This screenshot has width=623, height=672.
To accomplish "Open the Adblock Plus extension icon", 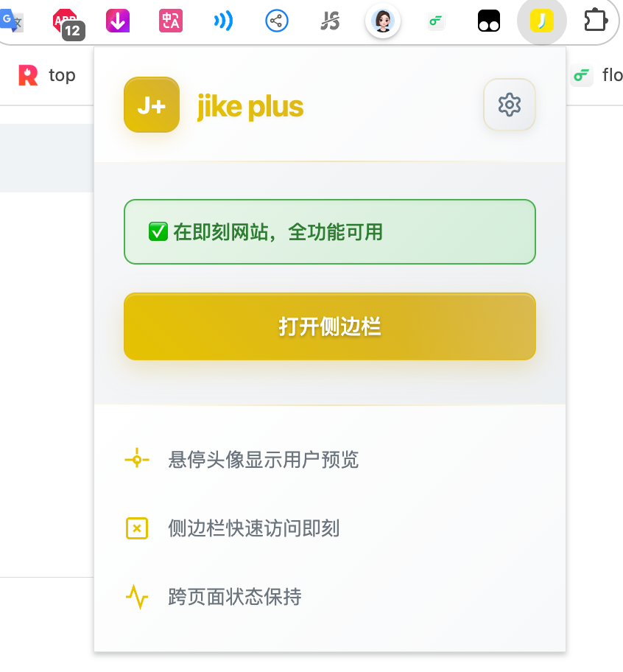I will pos(66,22).
